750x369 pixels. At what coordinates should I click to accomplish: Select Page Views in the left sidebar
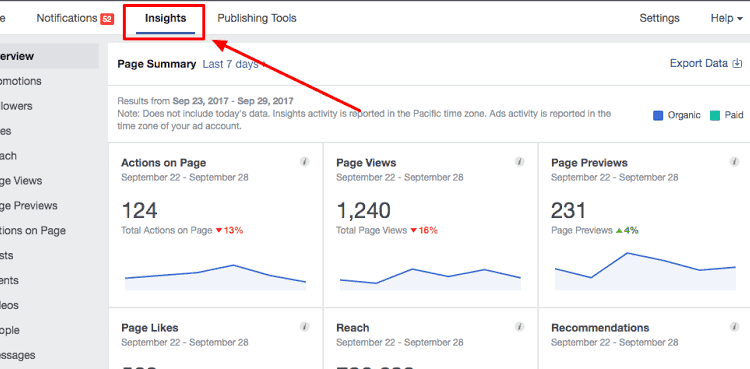pyautogui.click(x=21, y=181)
